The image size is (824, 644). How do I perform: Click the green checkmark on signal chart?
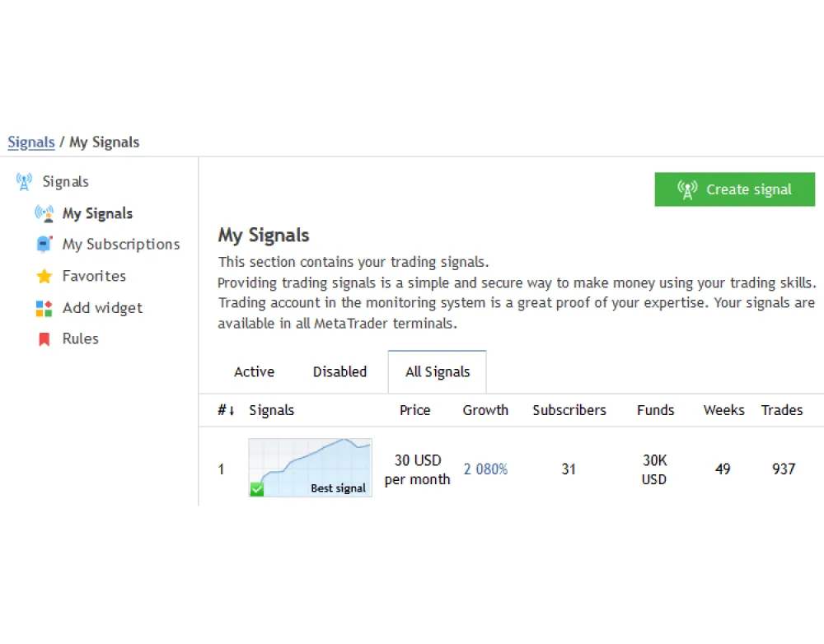(x=257, y=489)
